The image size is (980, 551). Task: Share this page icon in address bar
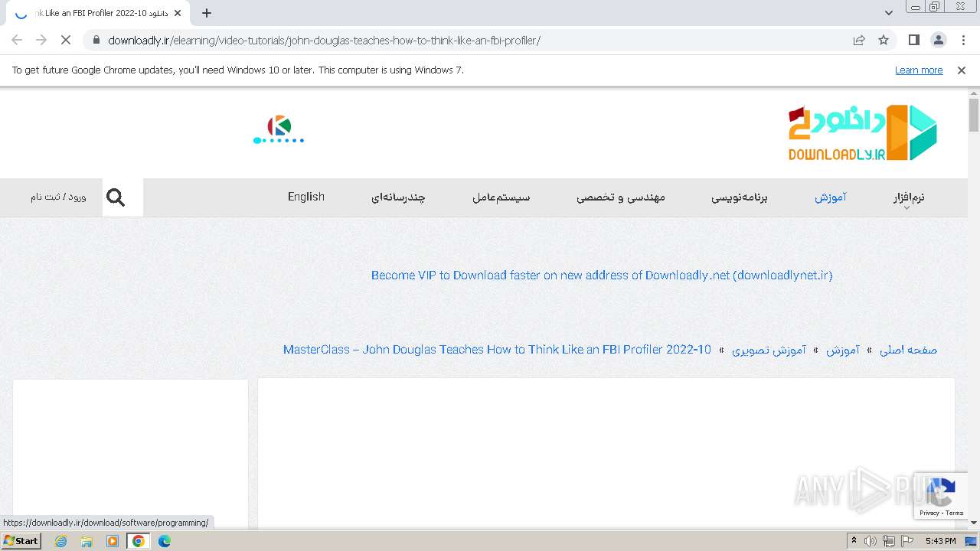[859, 40]
